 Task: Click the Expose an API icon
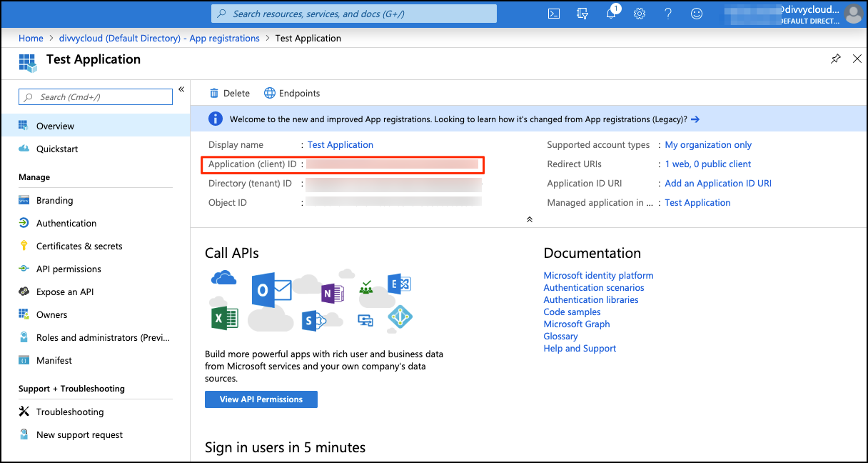[x=24, y=292]
